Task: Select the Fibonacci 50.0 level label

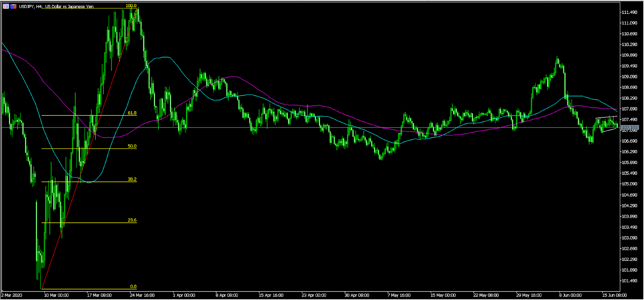Action: coord(132,146)
